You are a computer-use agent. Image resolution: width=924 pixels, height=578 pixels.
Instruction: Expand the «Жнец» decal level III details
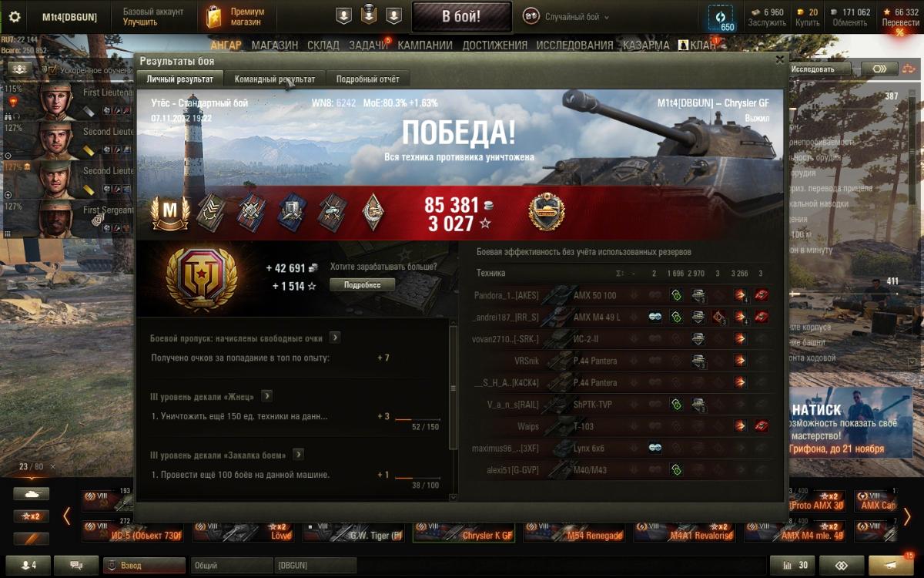click(266, 396)
